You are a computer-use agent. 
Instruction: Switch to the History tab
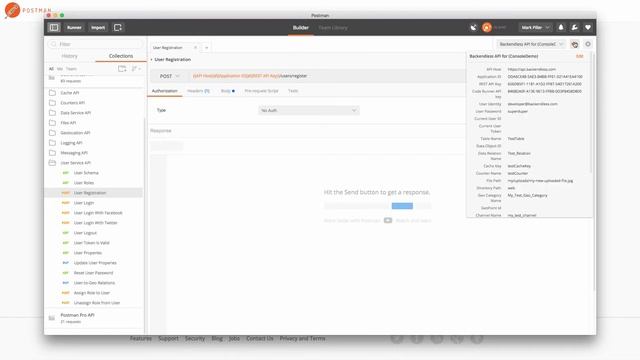69,56
